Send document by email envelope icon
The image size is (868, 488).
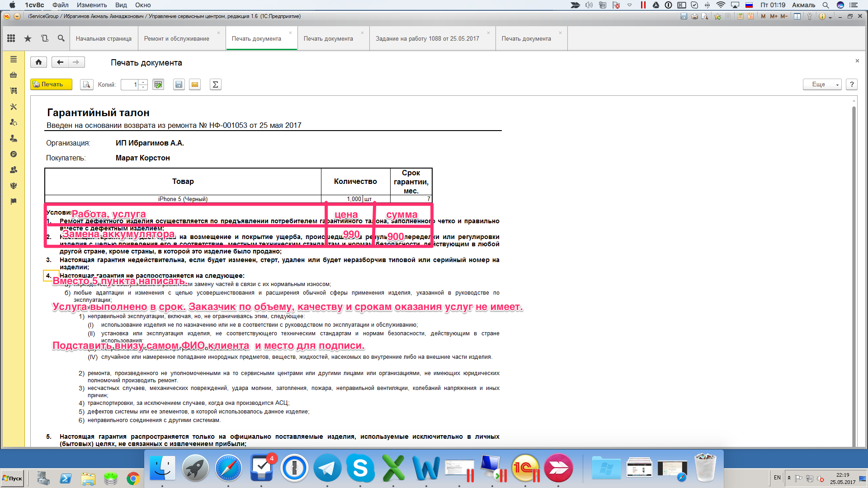(195, 84)
